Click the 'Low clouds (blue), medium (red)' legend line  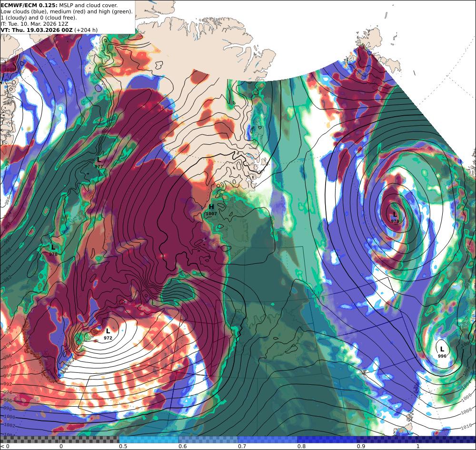pos(67,11)
